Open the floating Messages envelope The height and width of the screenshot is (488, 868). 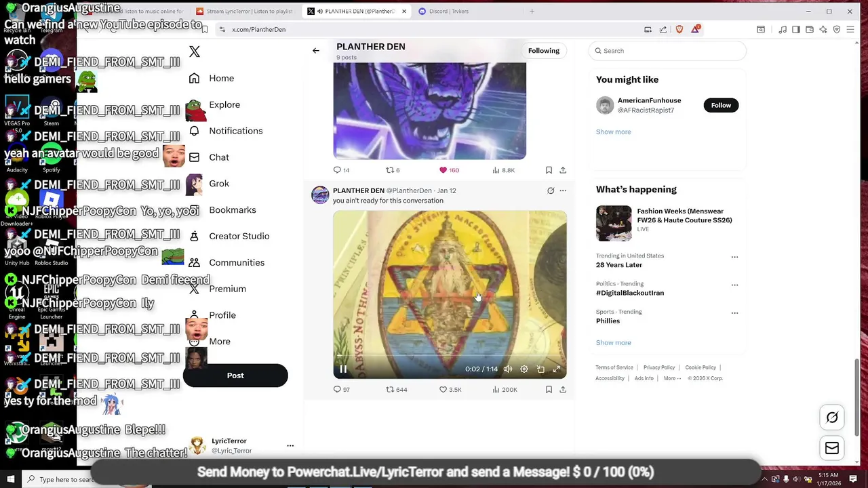coord(832,448)
